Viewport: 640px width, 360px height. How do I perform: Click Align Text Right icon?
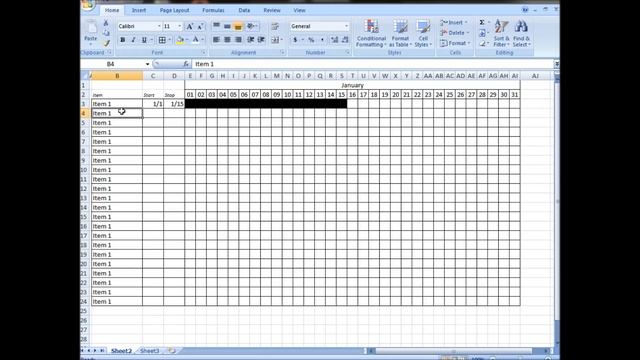point(238,40)
